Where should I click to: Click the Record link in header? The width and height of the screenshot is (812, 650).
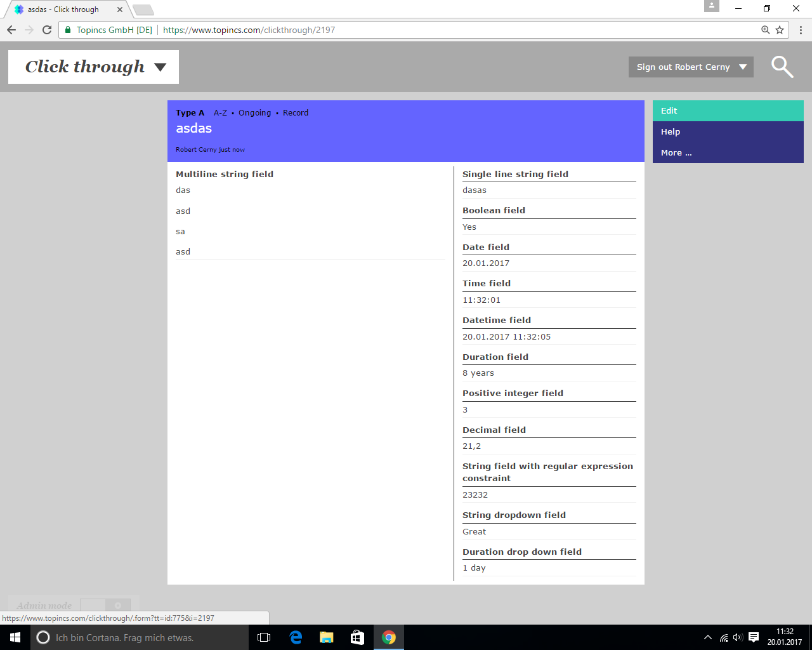tap(296, 113)
